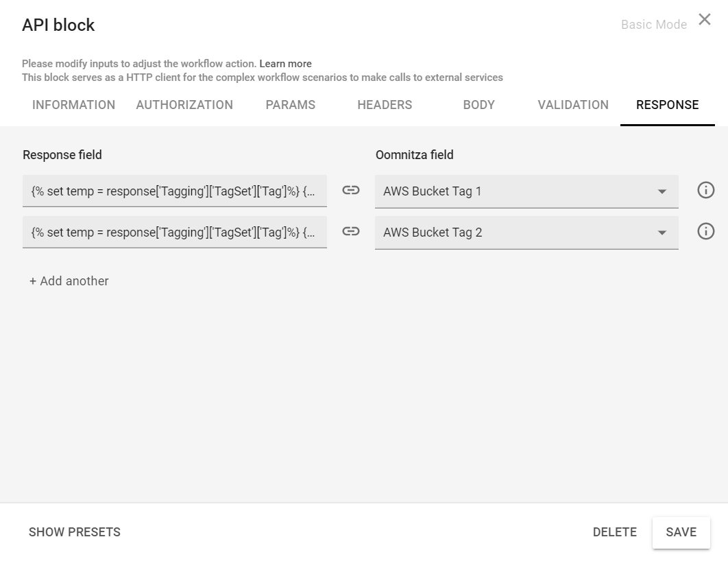Open info icon beside AWS Bucket Tag 1
The height and width of the screenshot is (561, 728).
705,191
